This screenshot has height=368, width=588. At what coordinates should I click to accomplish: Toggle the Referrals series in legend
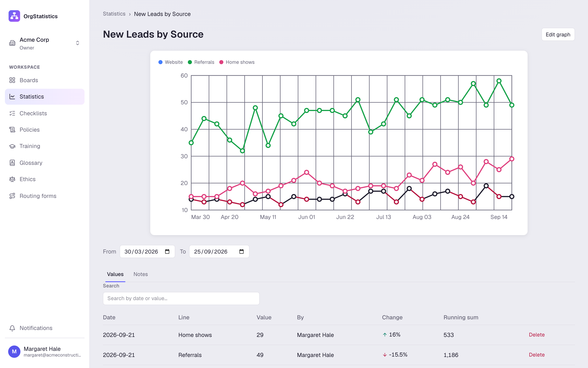[x=201, y=62]
